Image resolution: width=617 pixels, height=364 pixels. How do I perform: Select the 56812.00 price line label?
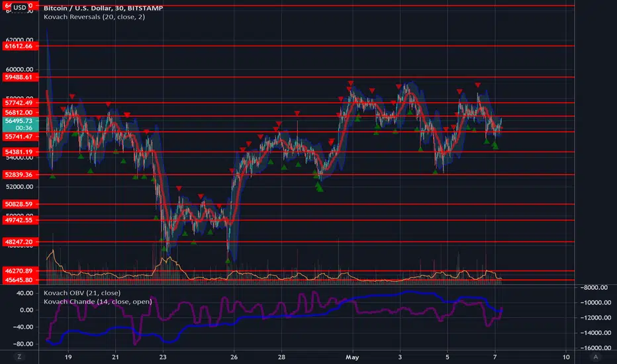[21, 113]
